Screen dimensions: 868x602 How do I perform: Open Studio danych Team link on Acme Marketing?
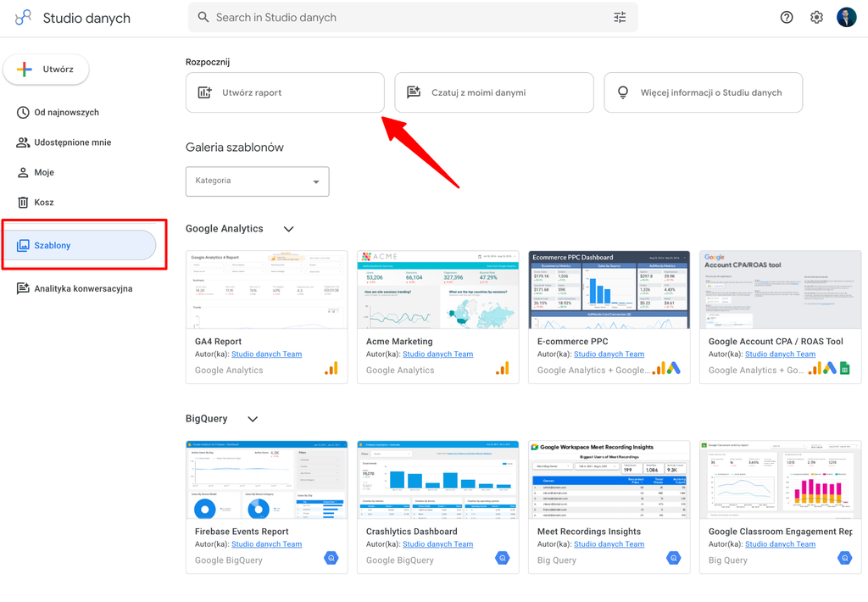pos(438,354)
